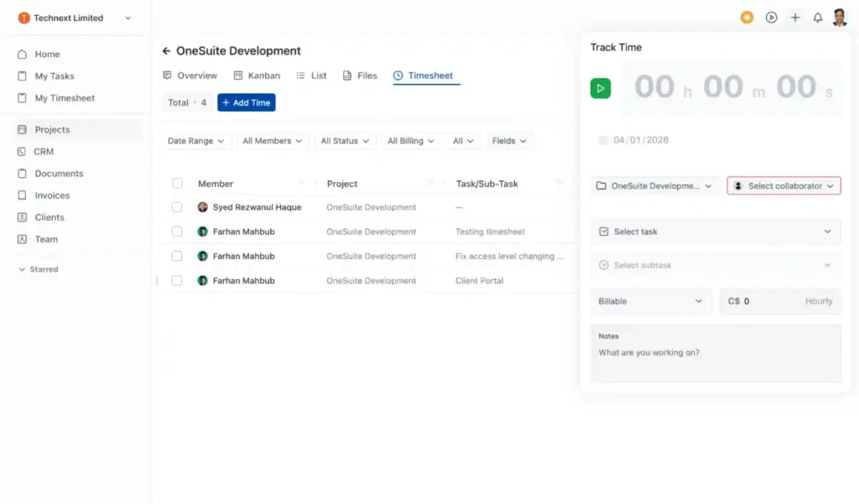Image resolution: width=859 pixels, height=504 pixels.
Task: Open the Select collaborator dropdown
Action: 783,185
